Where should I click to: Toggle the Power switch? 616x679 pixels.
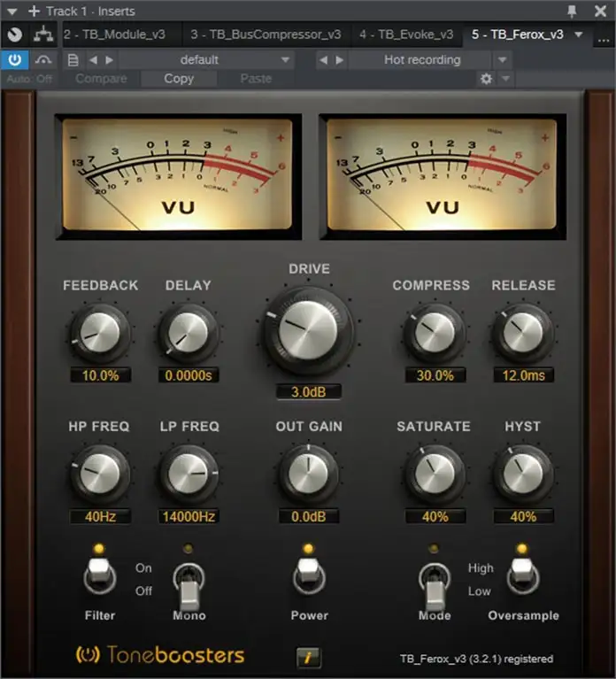309,576
